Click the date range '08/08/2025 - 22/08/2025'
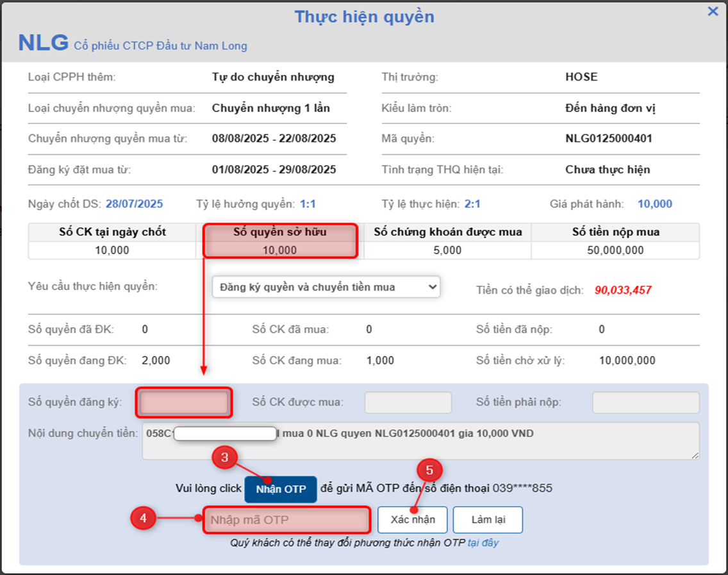The height and width of the screenshot is (575, 728). 274,138
